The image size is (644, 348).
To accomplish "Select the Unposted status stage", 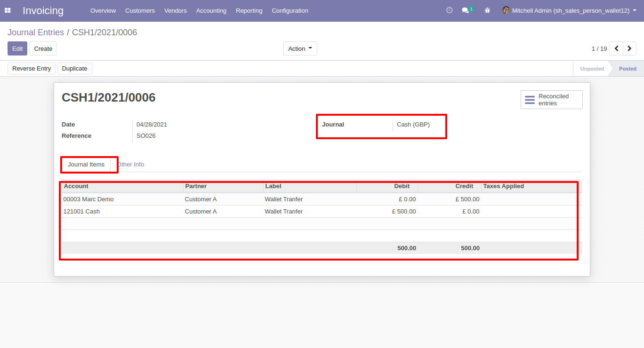I will tap(592, 69).
